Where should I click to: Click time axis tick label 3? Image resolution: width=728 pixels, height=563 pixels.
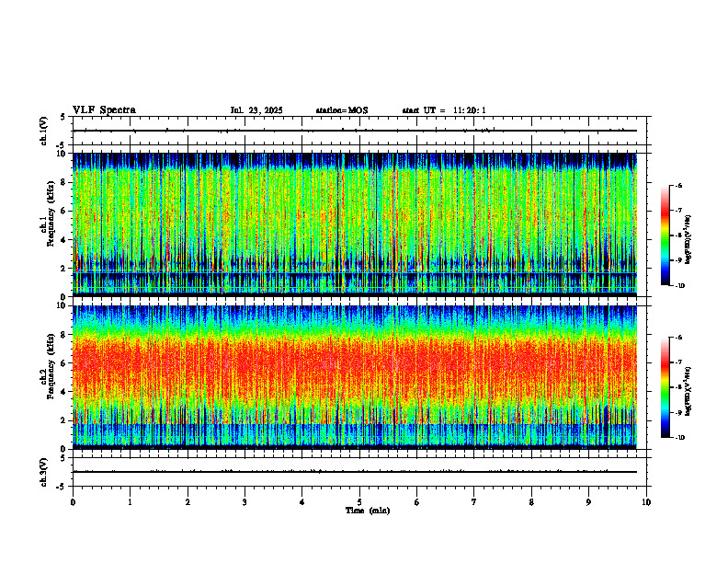(x=245, y=502)
